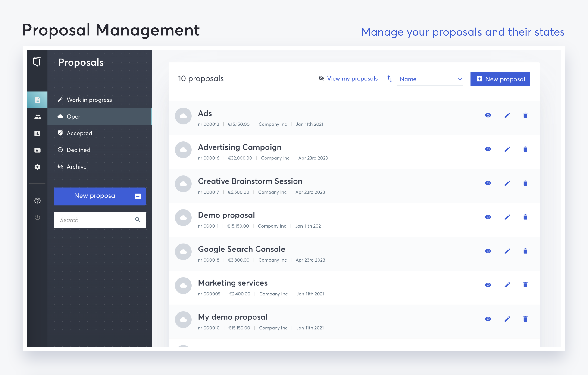This screenshot has height=375, width=588.
Task: Click the power logout icon
Action: (x=37, y=217)
